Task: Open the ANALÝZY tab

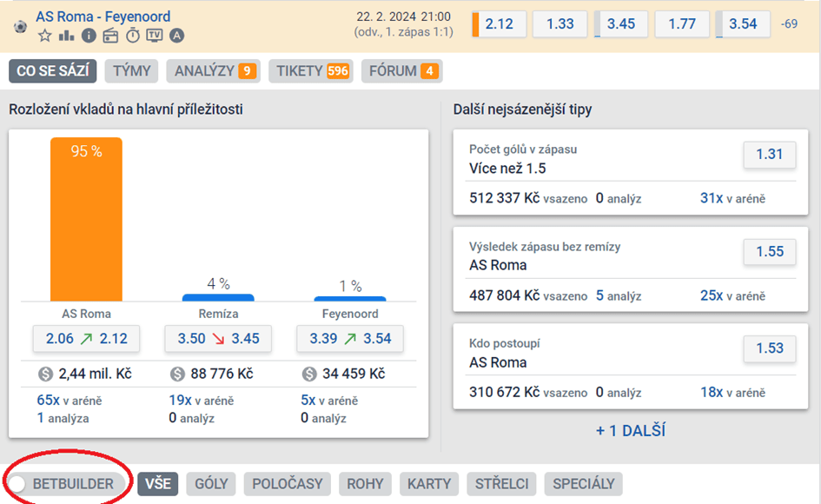Action: (x=214, y=71)
